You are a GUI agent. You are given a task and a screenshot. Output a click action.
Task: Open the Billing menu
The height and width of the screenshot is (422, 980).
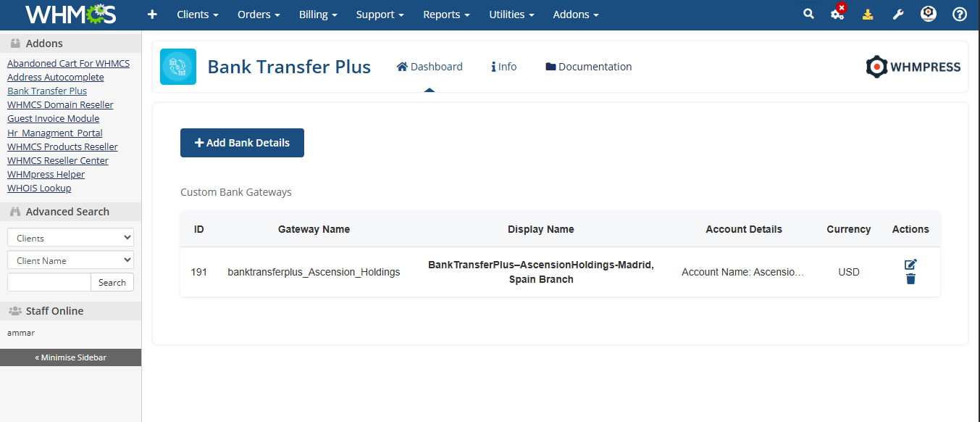318,15
